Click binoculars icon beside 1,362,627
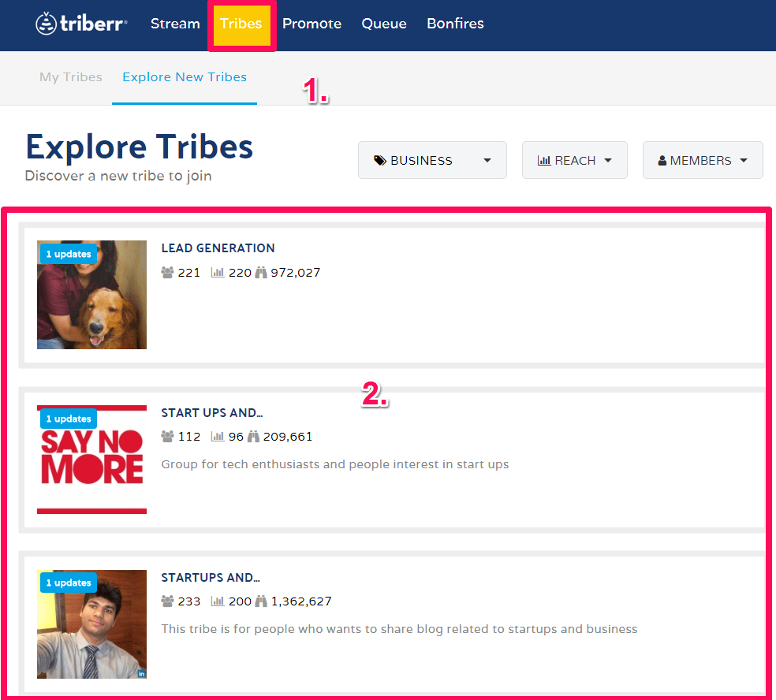The height and width of the screenshot is (700, 776). tap(260, 601)
